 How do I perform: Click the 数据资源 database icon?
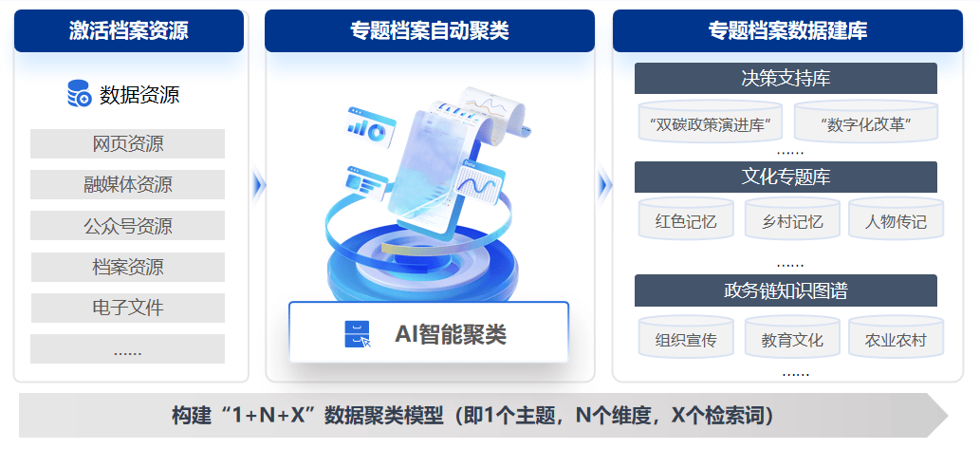click(x=80, y=94)
